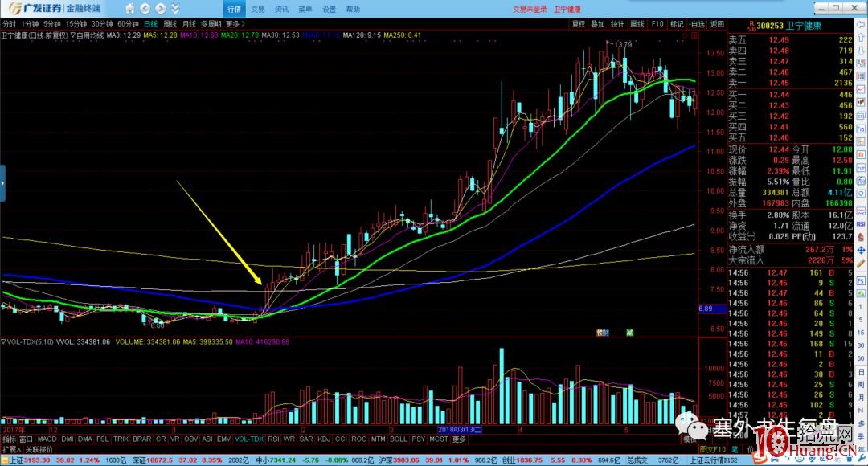Expand the 扩展 panel

point(11,449)
